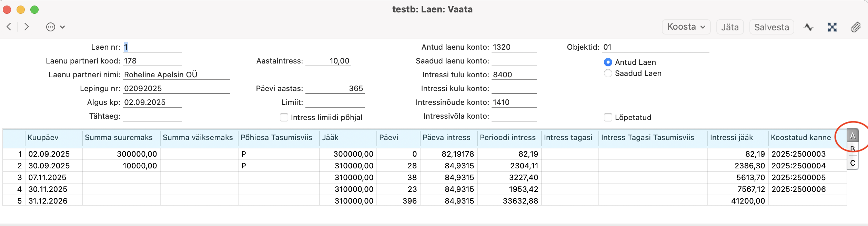The height and width of the screenshot is (226, 868).
Task: Click the ellipsis actions menu icon
Action: click(x=51, y=27)
